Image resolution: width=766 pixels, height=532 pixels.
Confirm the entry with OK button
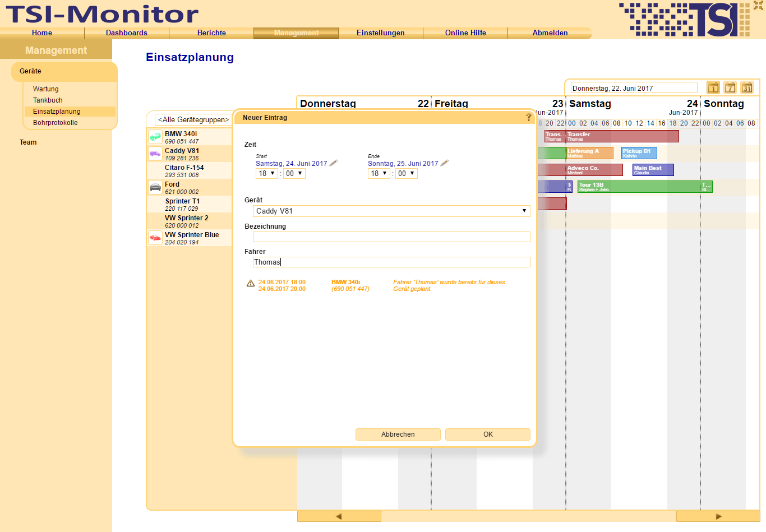click(x=488, y=434)
